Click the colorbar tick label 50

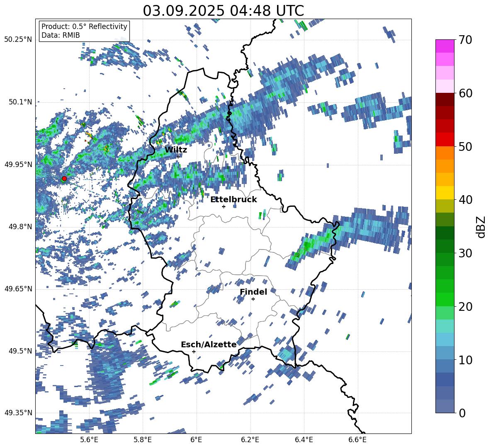(465, 146)
